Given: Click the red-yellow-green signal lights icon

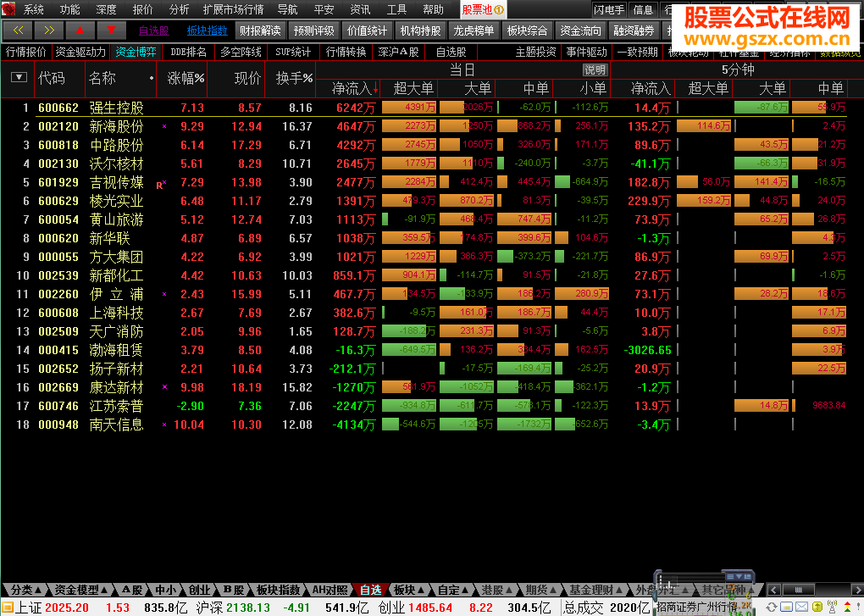Looking at the screenshot, I should coord(847,608).
